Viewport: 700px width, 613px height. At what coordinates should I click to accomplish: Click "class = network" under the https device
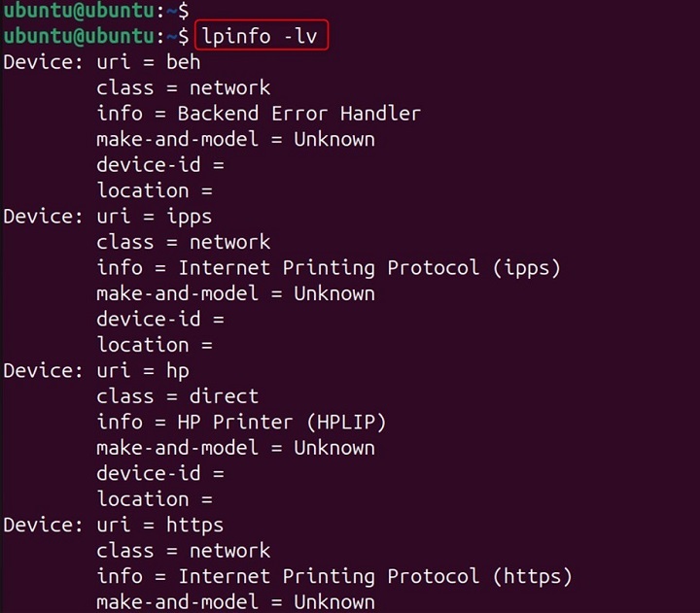point(183,551)
